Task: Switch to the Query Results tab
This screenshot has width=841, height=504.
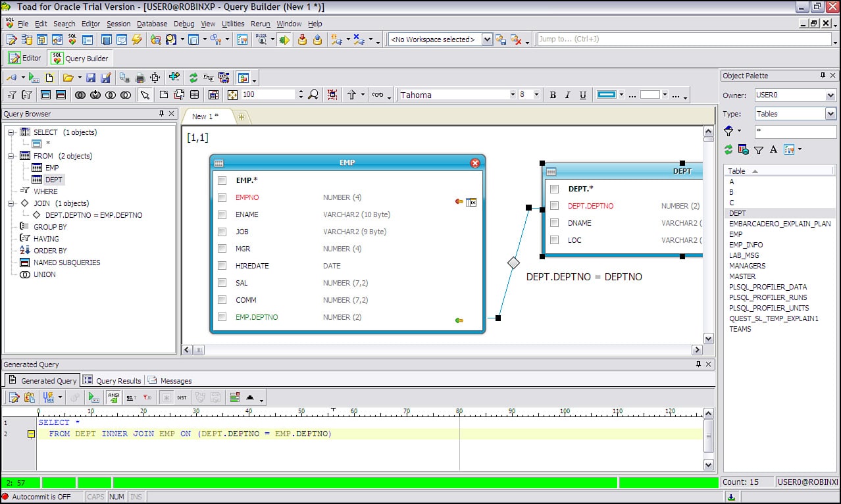Action: pyautogui.click(x=113, y=380)
